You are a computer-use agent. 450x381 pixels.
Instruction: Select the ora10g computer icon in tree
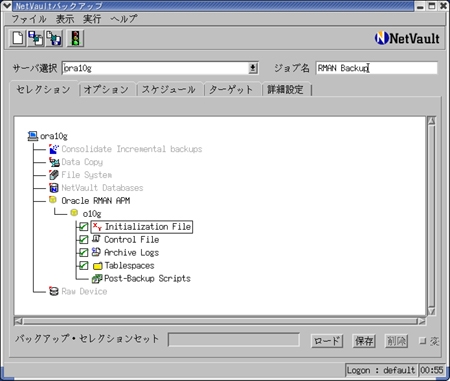pos(33,136)
